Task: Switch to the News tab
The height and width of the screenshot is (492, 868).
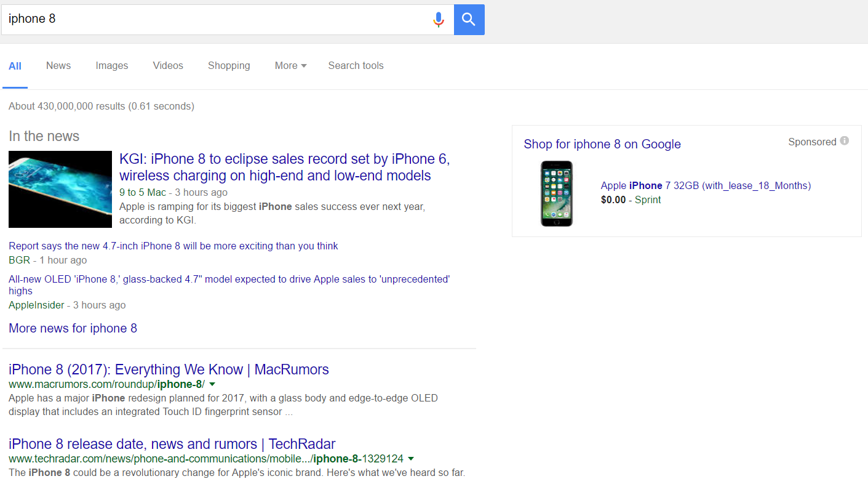Action: 58,66
